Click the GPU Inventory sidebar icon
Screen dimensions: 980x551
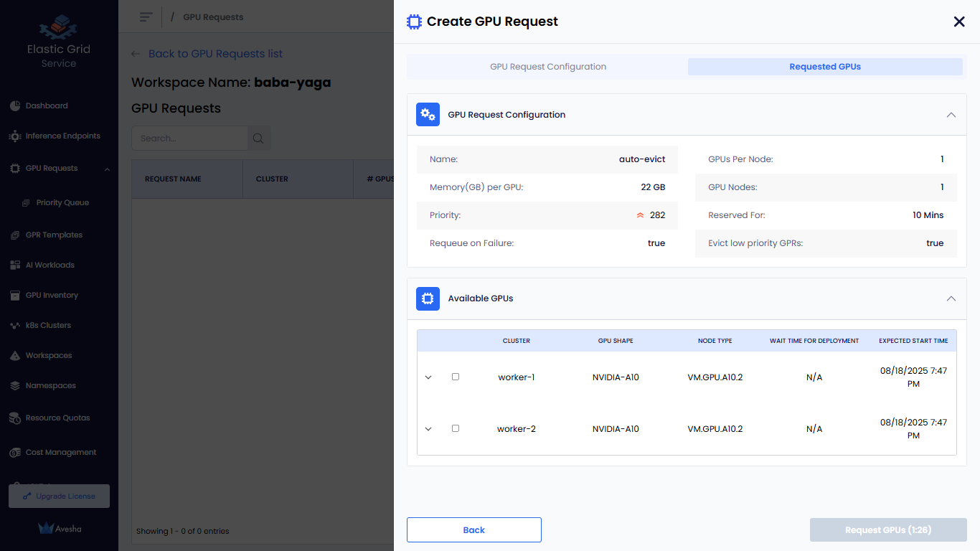15,296
